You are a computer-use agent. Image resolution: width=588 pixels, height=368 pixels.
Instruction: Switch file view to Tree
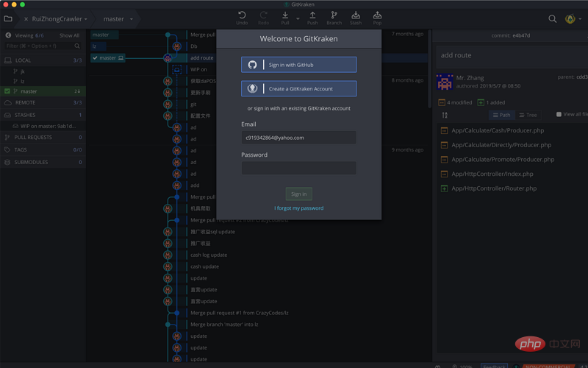[x=528, y=115]
